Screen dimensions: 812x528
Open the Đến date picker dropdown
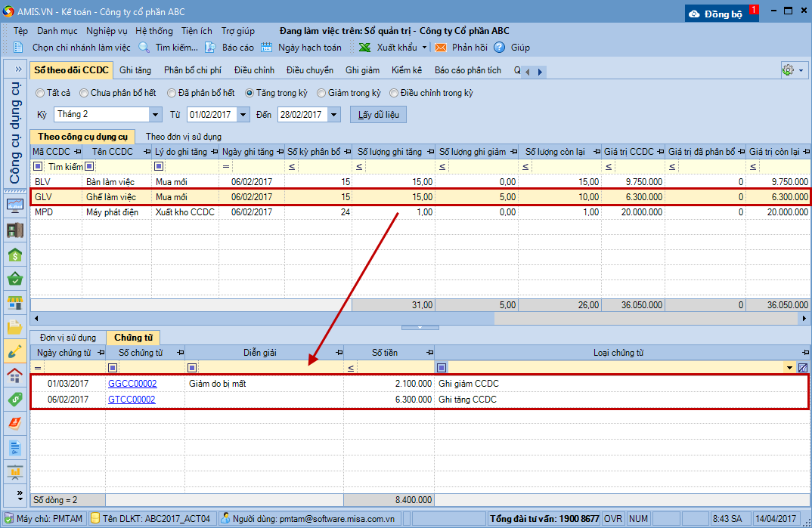334,115
